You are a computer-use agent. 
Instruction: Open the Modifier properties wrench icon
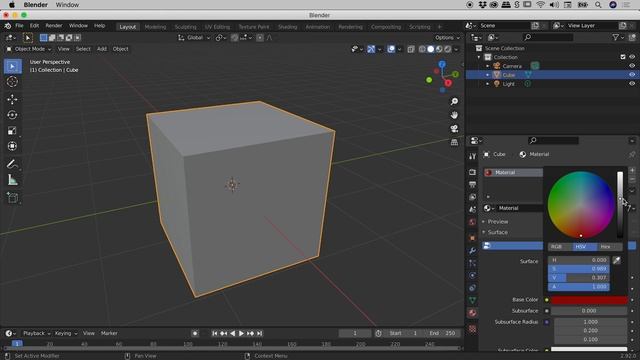coord(472,251)
